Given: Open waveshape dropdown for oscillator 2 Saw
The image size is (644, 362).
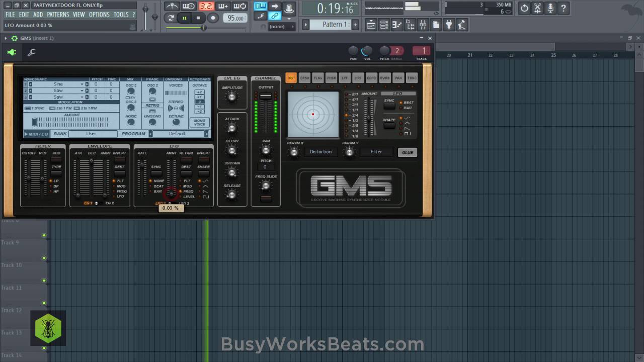Looking at the screenshot, I should [83, 90].
